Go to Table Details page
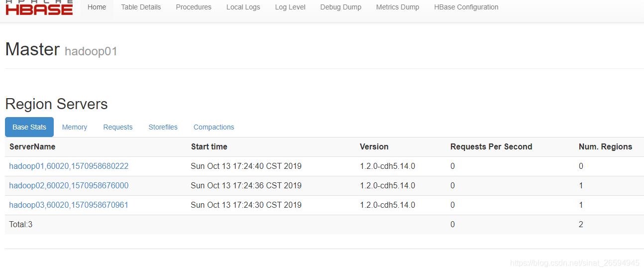 click(141, 7)
